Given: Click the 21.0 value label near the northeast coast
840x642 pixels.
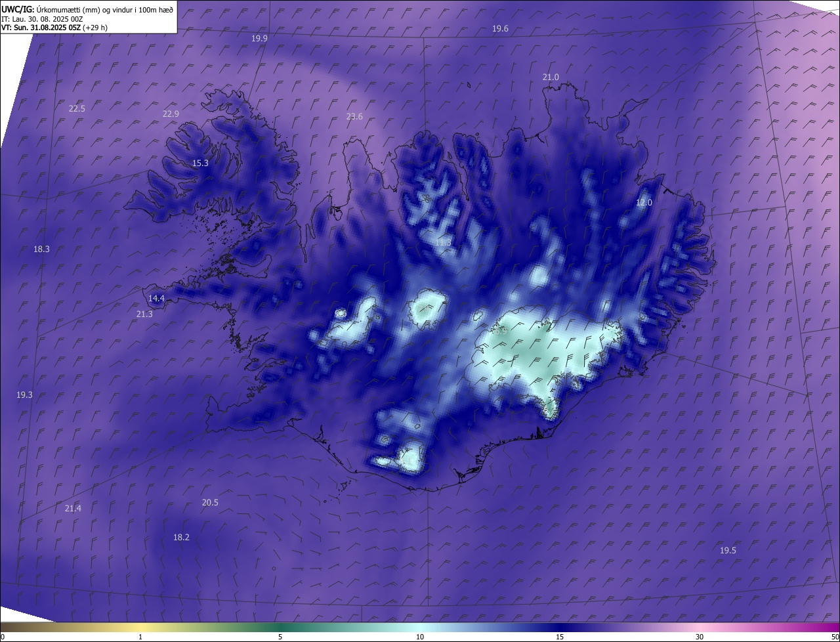Looking at the screenshot, I should [551, 77].
